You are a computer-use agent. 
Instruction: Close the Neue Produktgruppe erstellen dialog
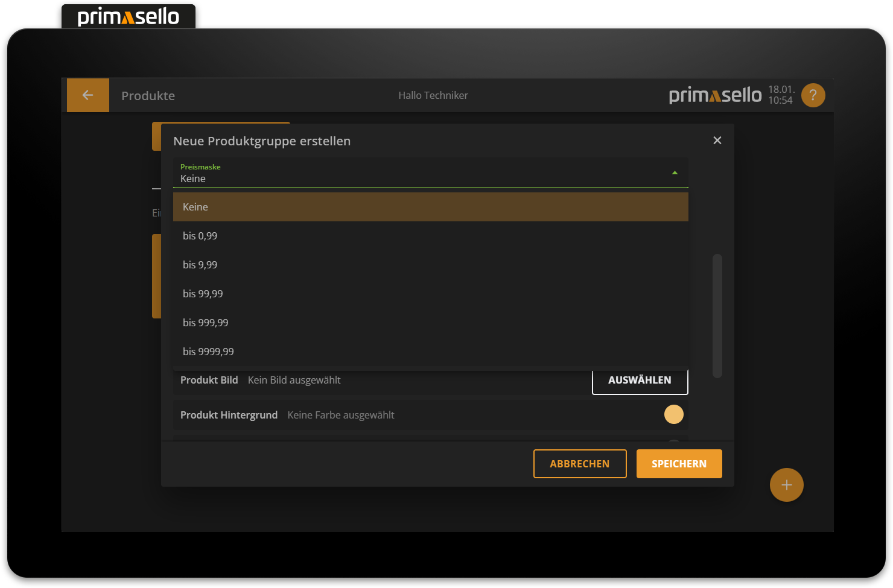(x=717, y=141)
